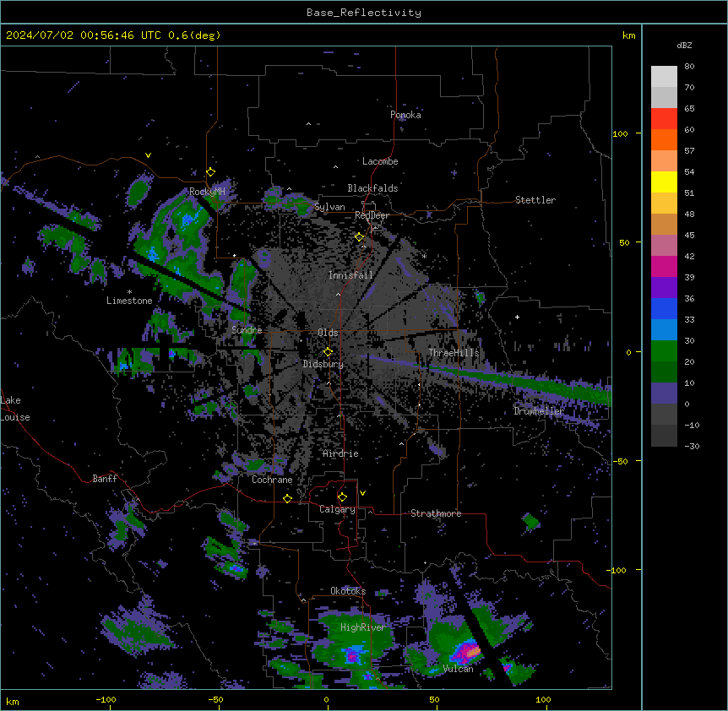This screenshot has width=728, height=711.
Task: Select the white caret marker west of Ponoka
Action: pyautogui.click(x=308, y=124)
